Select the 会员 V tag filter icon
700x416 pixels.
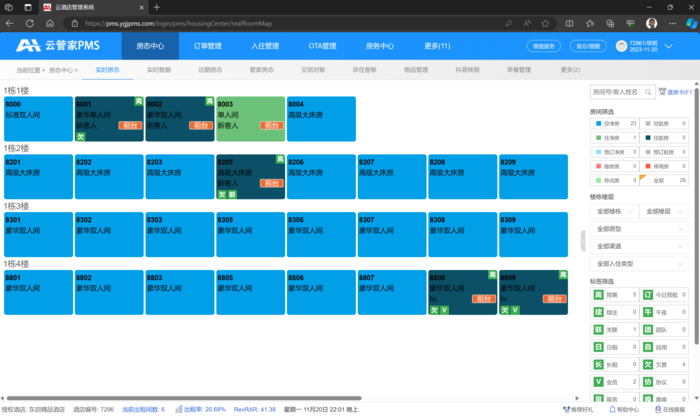point(599,382)
